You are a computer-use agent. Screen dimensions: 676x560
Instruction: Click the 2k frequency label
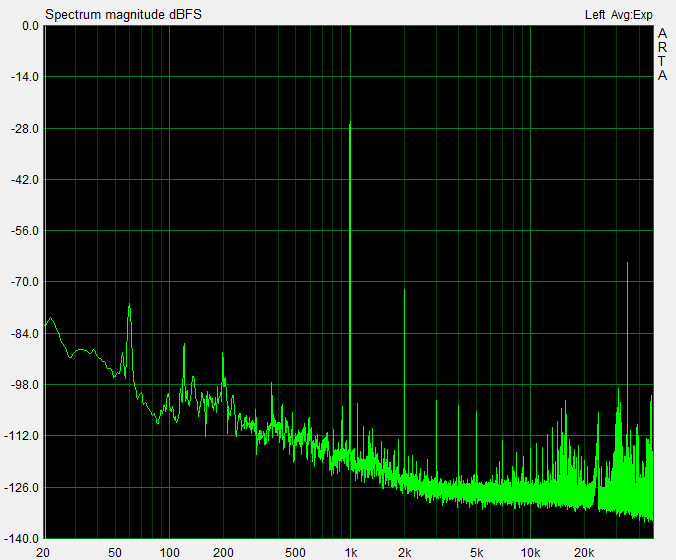point(405,553)
